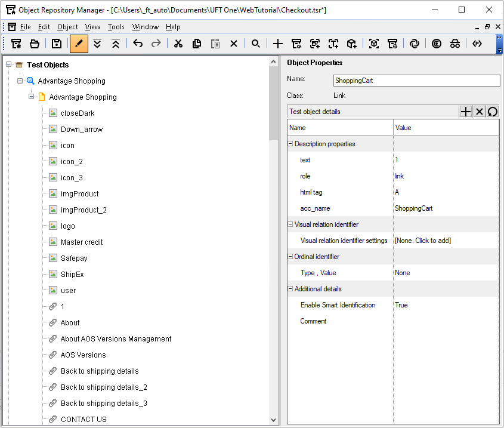Select the About AOS Versions Management link

coord(116,338)
